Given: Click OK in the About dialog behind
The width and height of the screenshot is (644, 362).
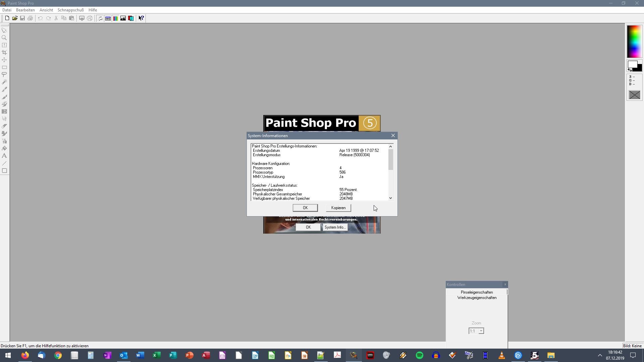Looking at the screenshot, I should 308,227.
